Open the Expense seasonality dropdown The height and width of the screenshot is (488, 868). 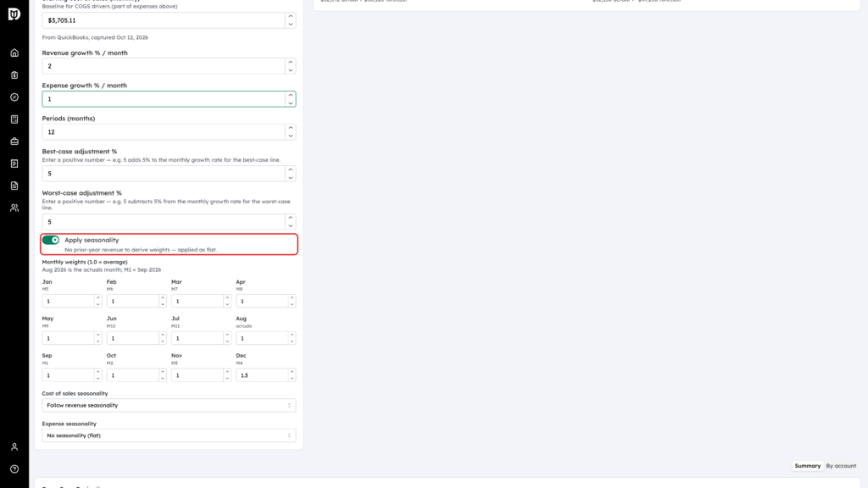point(169,435)
